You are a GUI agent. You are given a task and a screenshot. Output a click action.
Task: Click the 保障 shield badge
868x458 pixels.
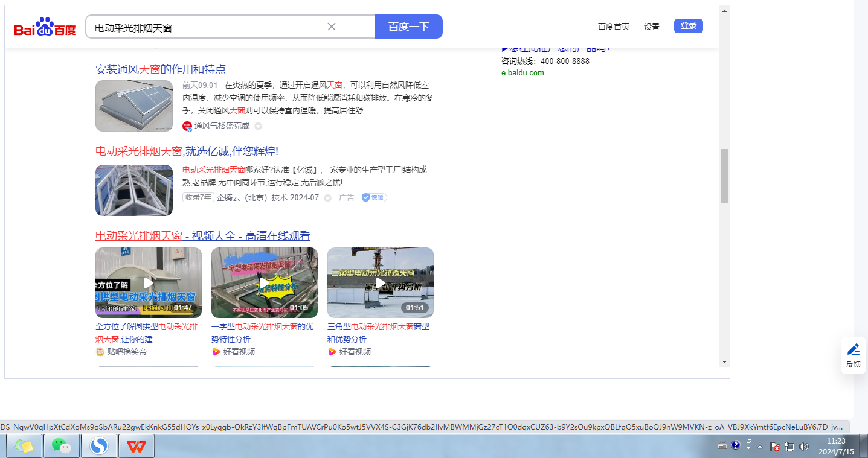coord(374,197)
